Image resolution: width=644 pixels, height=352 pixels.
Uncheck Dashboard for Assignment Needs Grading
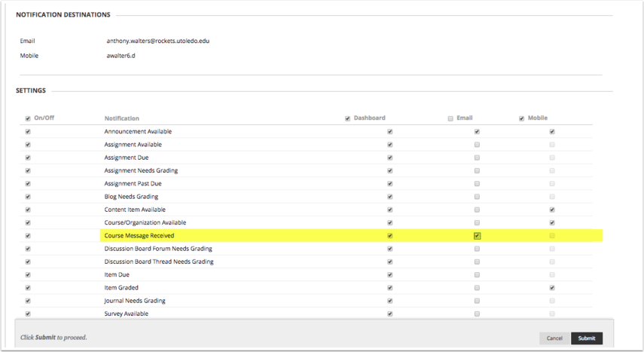tap(389, 170)
